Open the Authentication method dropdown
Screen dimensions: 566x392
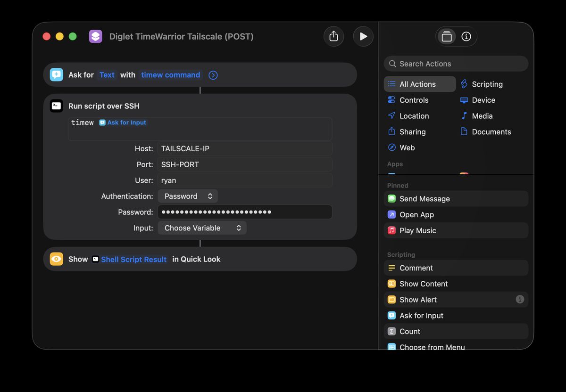187,196
